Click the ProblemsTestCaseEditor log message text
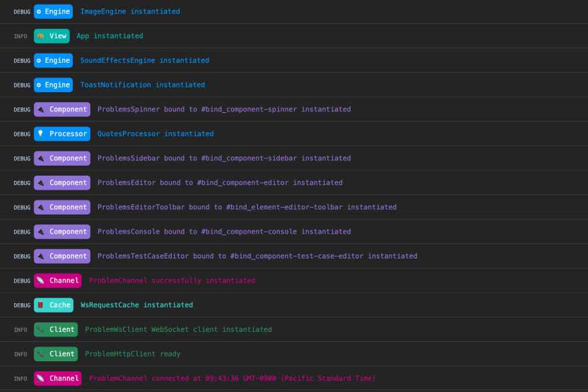Screen dimensions: 588x392 click(x=257, y=256)
